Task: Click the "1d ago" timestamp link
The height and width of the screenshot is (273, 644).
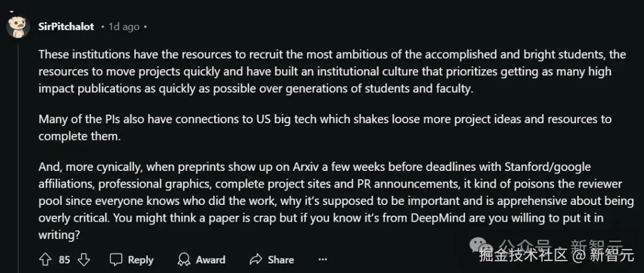Action: (123, 26)
